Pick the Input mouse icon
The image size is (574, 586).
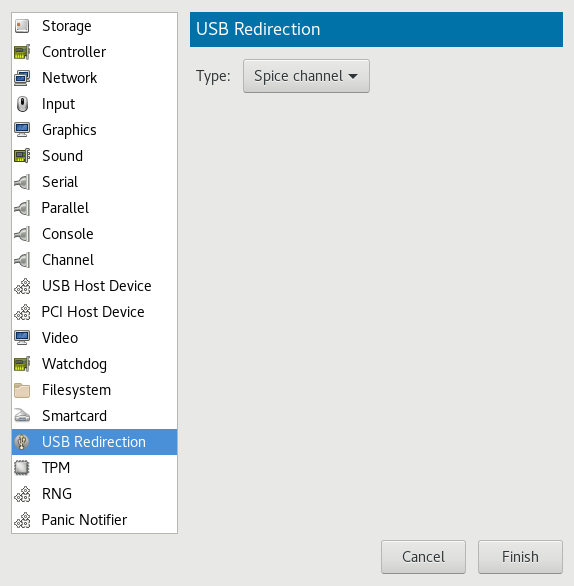tap(22, 104)
